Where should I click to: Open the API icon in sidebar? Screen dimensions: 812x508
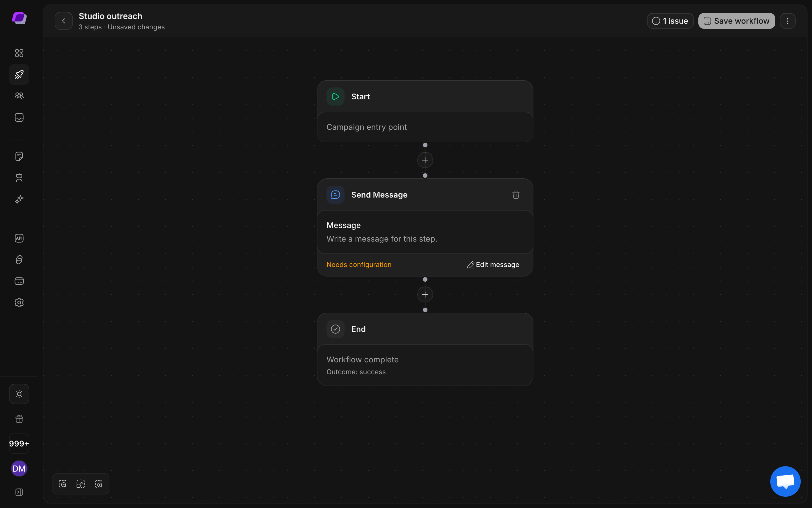pos(19,238)
